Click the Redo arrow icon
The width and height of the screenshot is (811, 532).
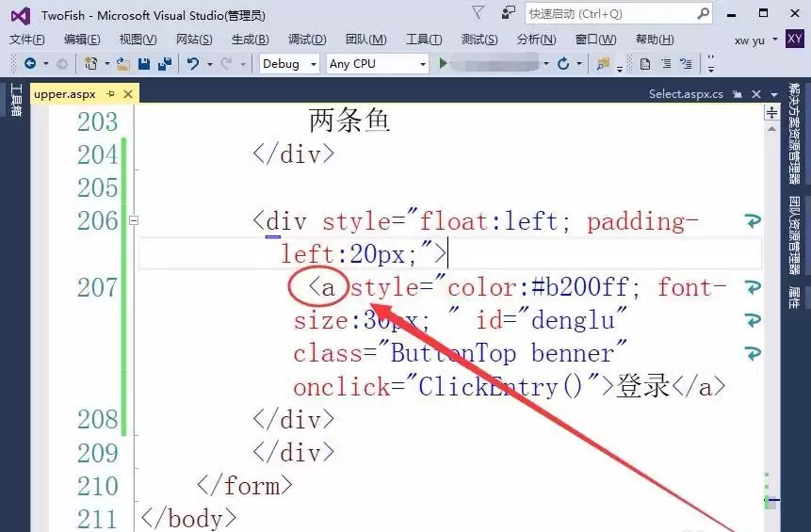pyautogui.click(x=226, y=64)
